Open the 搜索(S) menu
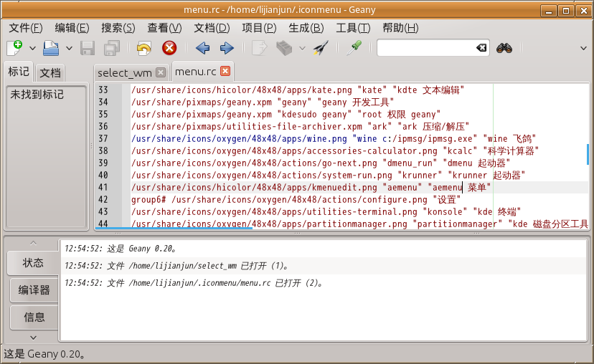594x364 pixels. pyautogui.click(x=118, y=28)
